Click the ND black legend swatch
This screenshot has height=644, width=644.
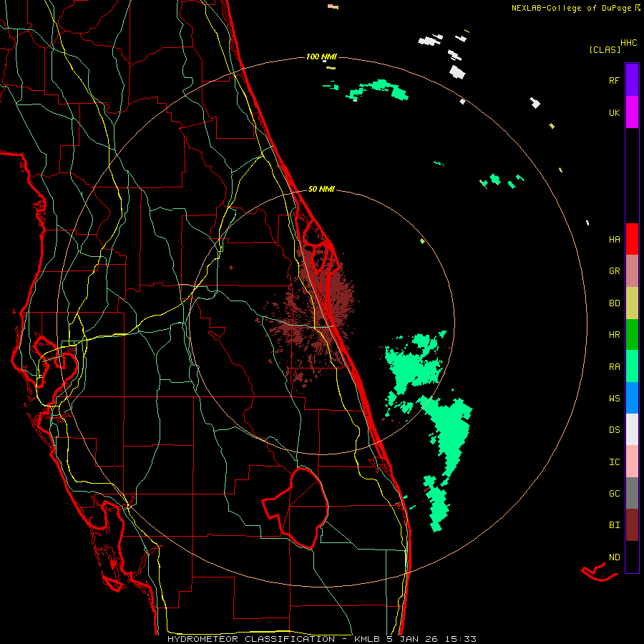tap(632, 557)
